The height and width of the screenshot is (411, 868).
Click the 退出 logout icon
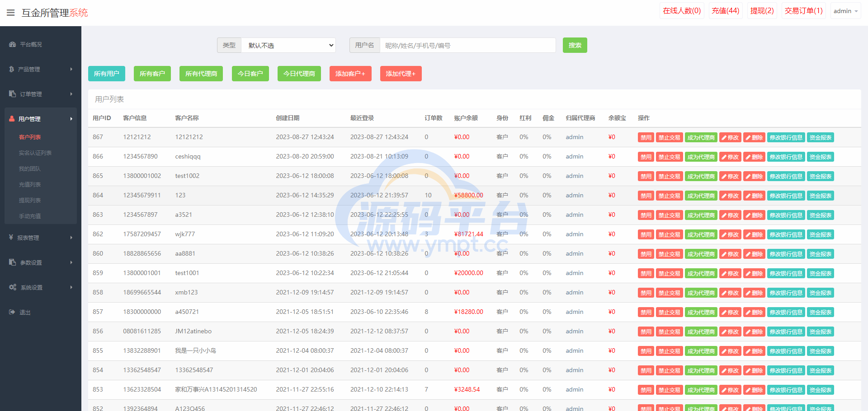(12, 312)
